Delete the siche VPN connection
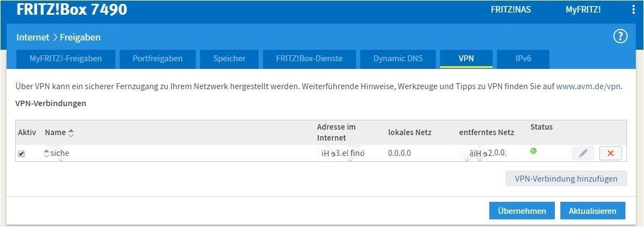644x227 pixels. (x=610, y=153)
